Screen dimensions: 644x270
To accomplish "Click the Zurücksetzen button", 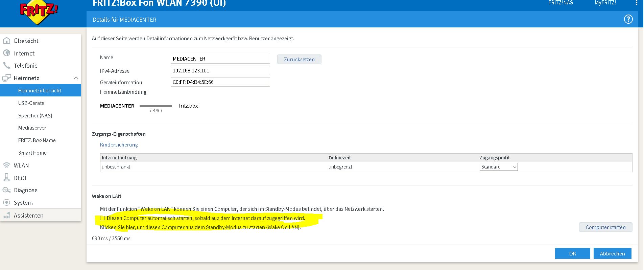I will 299,59.
